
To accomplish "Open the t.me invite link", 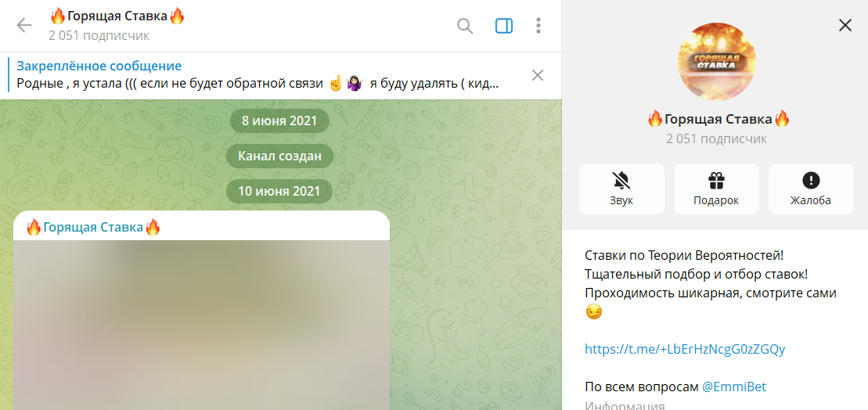I will coord(685,349).
